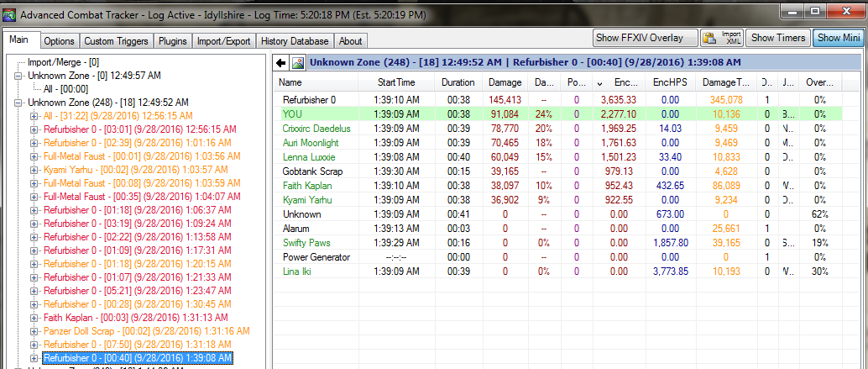The height and width of the screenshot is (369, 868).
Task: Open the Custom Triggers tab
Action: point(116,41)
